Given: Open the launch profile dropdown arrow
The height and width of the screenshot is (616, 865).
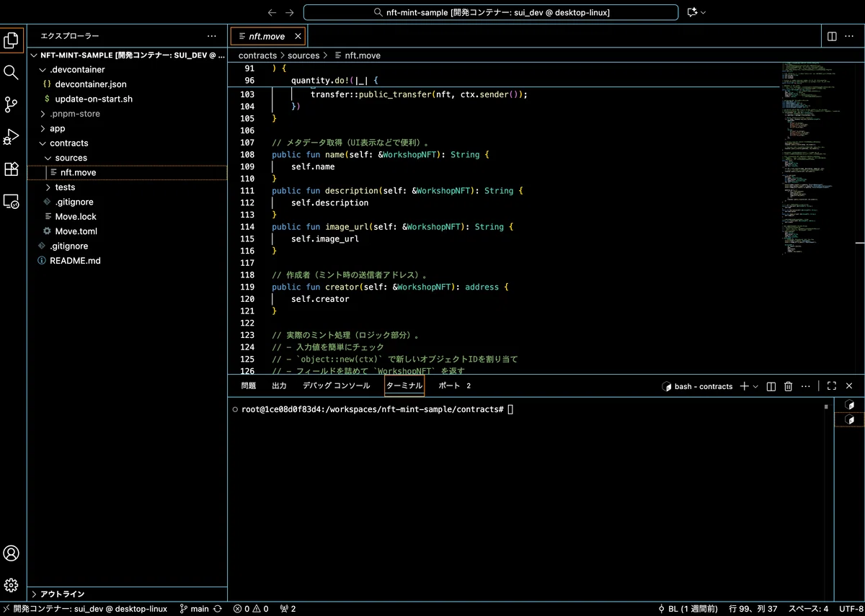Looking at the screenshot, I should click(x=755, y=386).
